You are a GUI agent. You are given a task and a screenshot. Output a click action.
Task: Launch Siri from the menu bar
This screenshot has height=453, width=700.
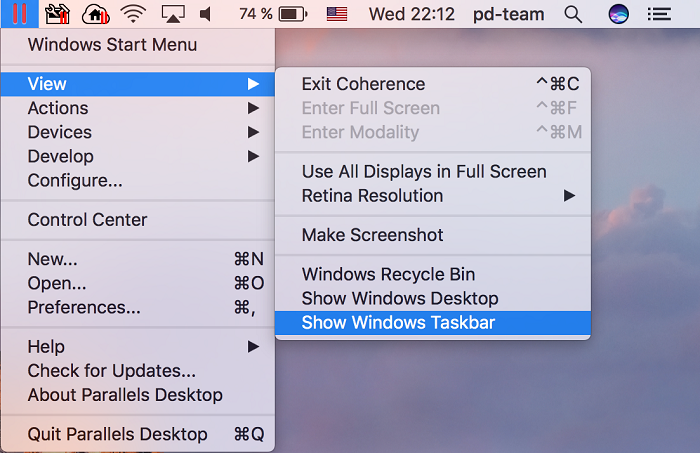pos(618,14)
